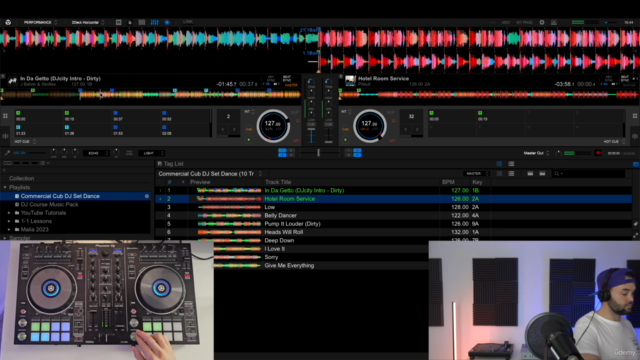Trigger deck 1 hot cue C at 00:37
This screenshot has width=640, height=360.
(x=136, y=116)
